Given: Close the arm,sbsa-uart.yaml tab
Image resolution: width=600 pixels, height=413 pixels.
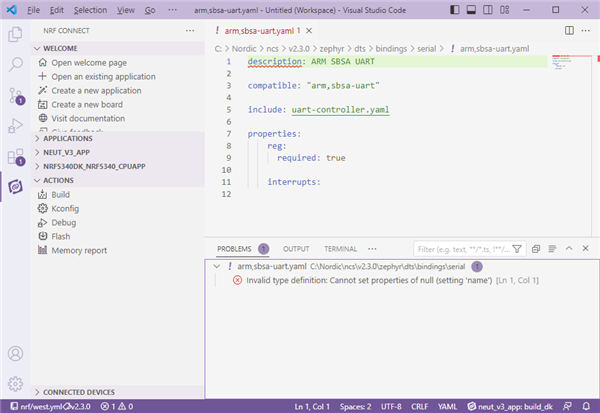Looking at the screenshot, I should pos(309,31).
